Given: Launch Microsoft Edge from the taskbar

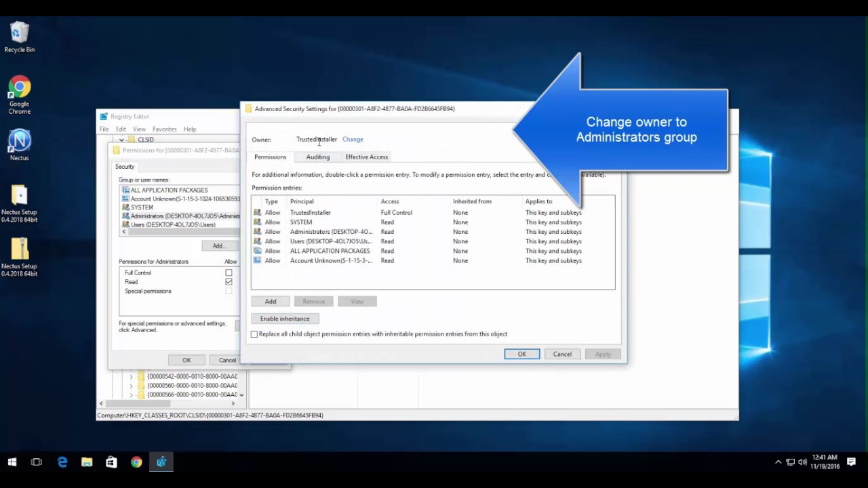Looking at the screenshot, I should [x=62, y=462].
